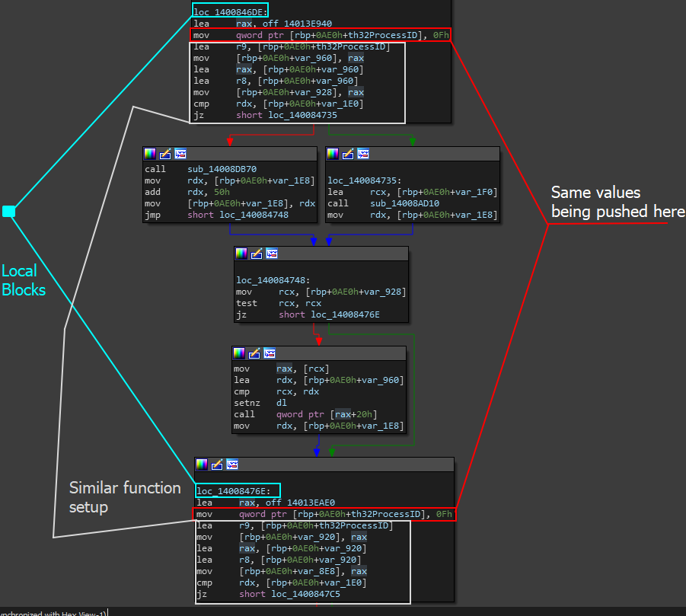Click group icon in loc_140084735 block header
Viewport: 686px width, 616px height.
[363, 154]
